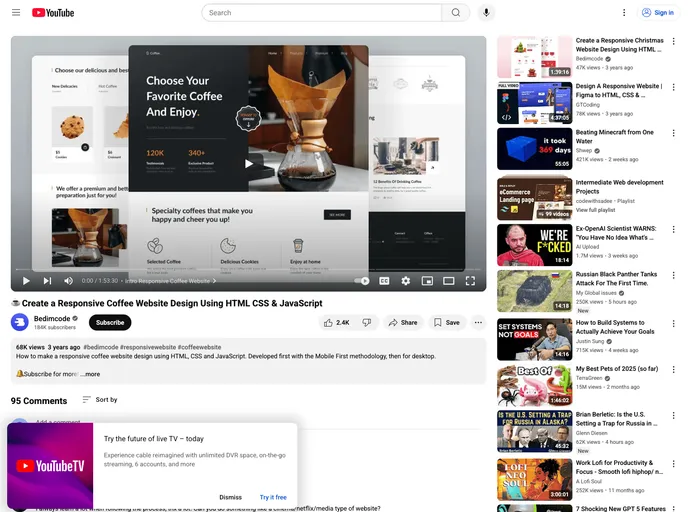Viewport: 688px width, 512px height.
Task: Toggle the autoplay switch in the player
Action: 362,281
